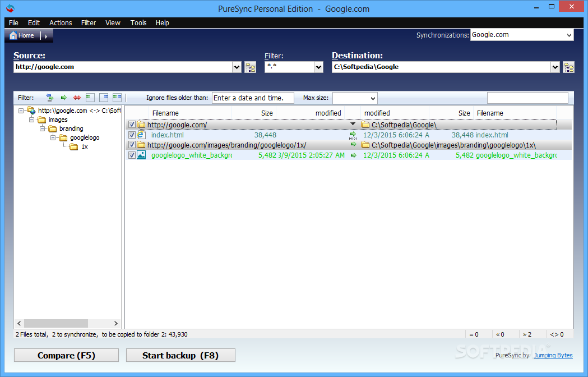Click the branding folder icon in the tree
Screen dimensions: 588x377
click(x=53, y=129)
